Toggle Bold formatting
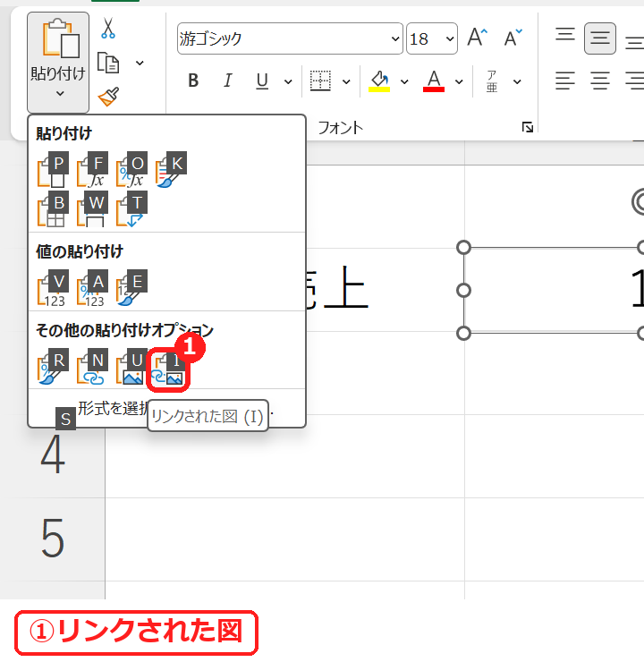This screenshot has height=662, width=644. point(193,81)
